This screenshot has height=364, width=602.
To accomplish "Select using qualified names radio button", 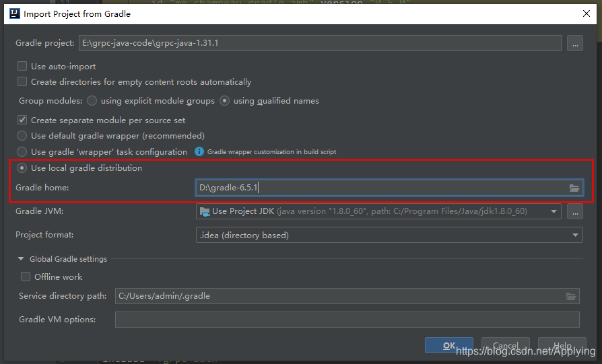I will [225, 100].
